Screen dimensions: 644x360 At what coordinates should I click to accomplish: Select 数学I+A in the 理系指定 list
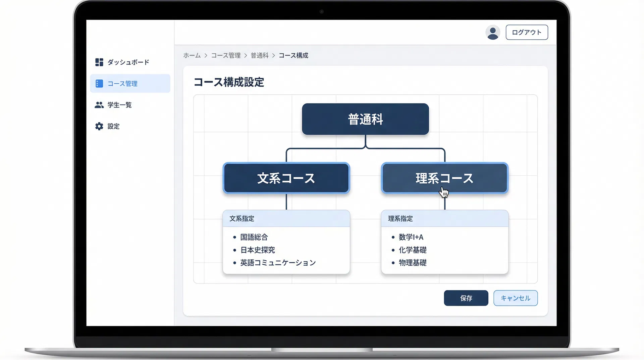click(x=411, y=237)
